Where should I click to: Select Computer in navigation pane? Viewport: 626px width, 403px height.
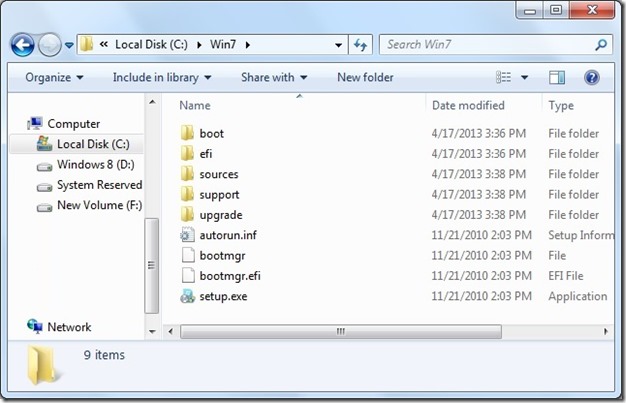tap(73, 124)
